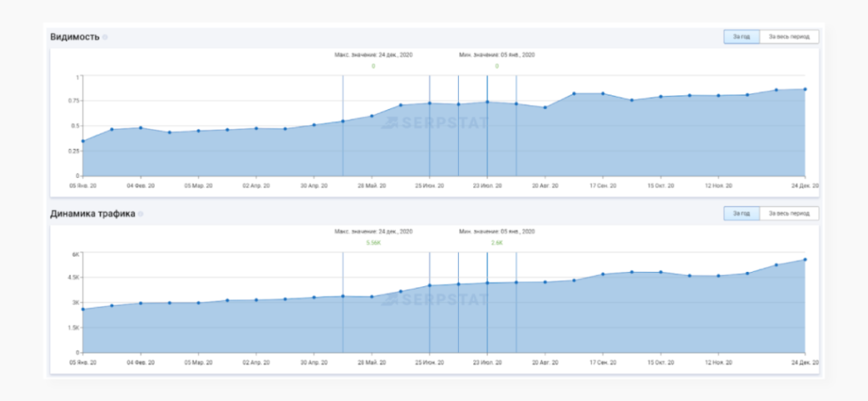Click Видимость data point at 17 Сен. 20
The width and height of the screenshot is (868, 401).
pyautogui.click(x=602, y=94)
